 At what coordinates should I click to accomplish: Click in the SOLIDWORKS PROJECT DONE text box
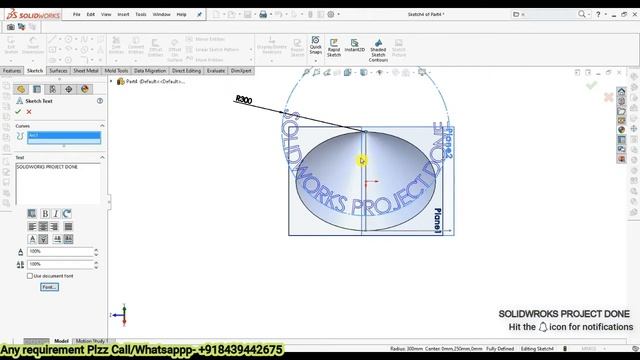[x=58, y=184]
